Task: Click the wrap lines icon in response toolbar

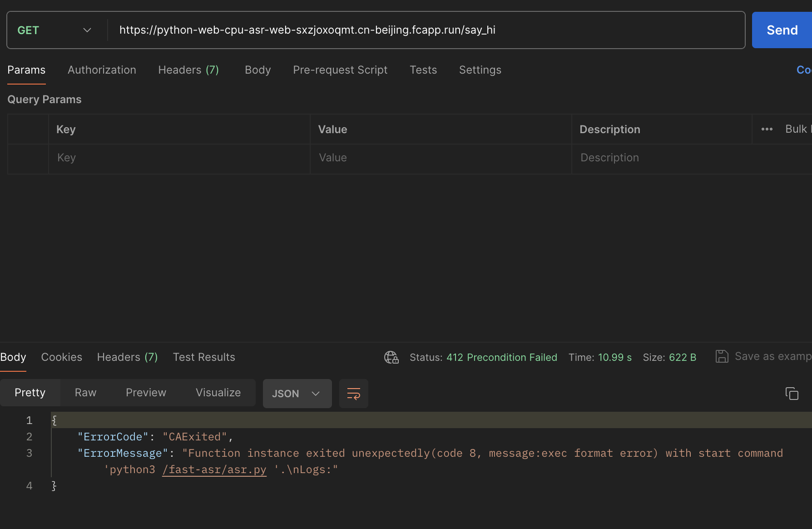Action: (x=353, y=394)
